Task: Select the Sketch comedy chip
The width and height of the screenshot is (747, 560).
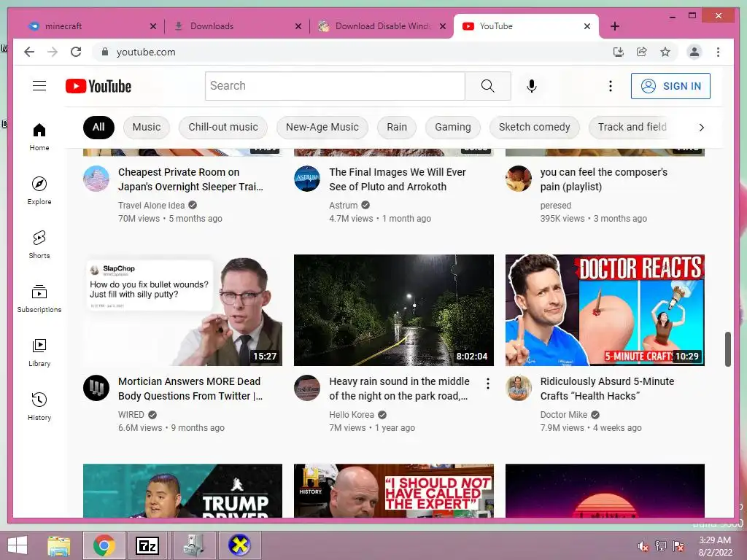Action: (534, 127)
